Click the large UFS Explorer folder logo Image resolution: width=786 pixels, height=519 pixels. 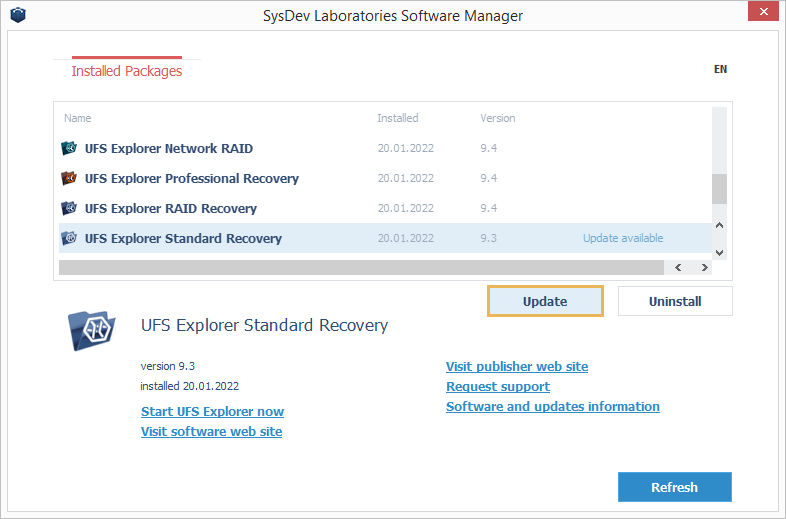coord(92,330)
